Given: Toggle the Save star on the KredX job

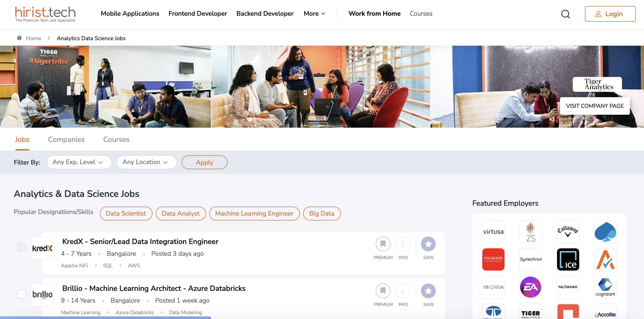Looking at the screenshot, I should click(x=428, y=244).
